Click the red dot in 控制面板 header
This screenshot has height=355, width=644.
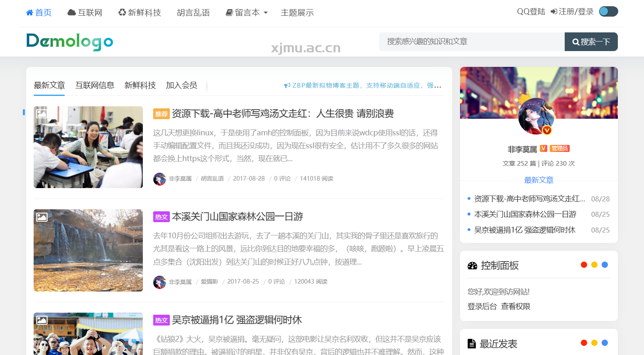[x=584, y=265]
